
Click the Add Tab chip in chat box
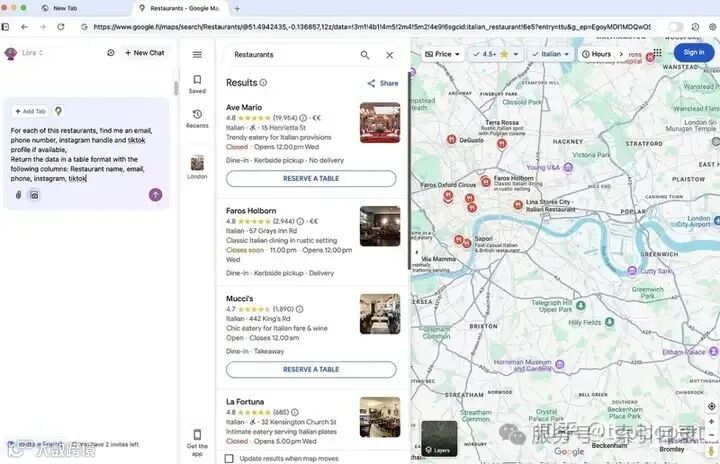pyautogui.click(x=30, y=111)
